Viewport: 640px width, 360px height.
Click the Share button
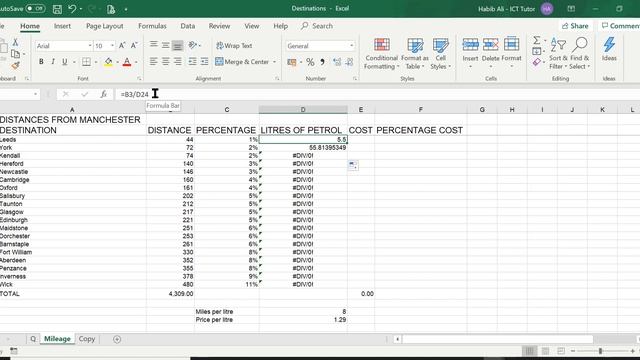coord(575,26)
